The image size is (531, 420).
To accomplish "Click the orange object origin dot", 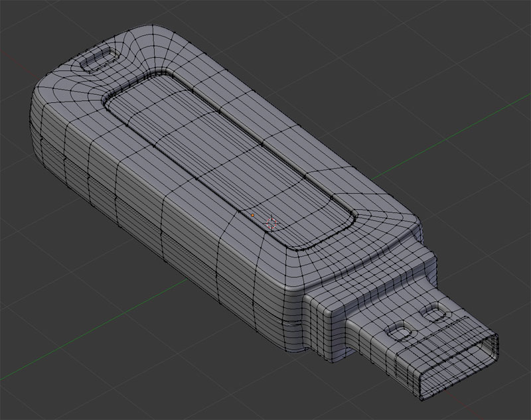I will (252, 215).
